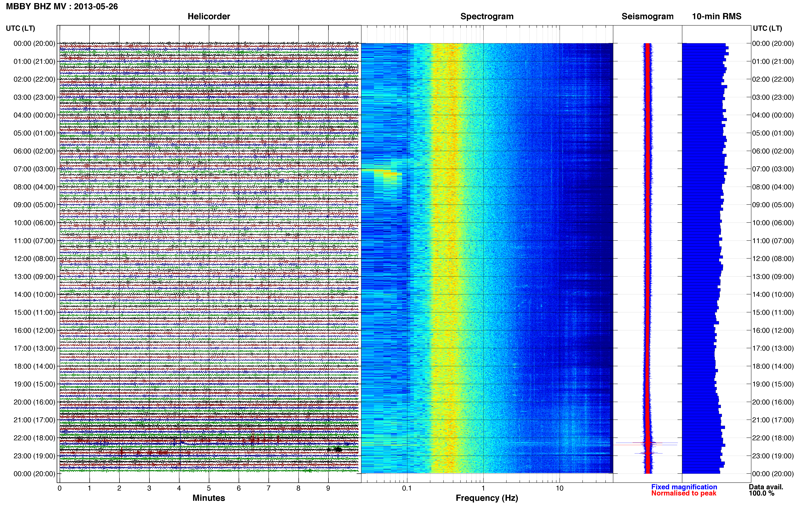Screen dimensions: 812x508
Task: Click the right '23:00 (19:00)' time label
Action: (x=773, y=456)
